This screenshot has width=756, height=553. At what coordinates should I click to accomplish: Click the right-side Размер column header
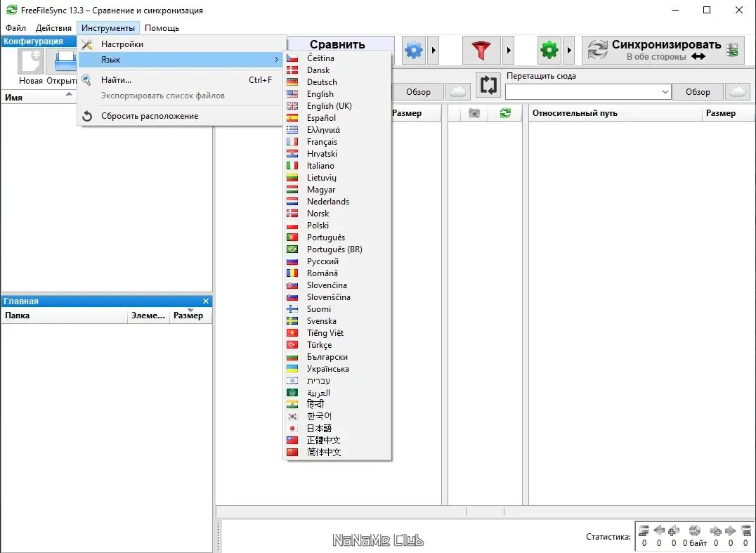(728, 113)
